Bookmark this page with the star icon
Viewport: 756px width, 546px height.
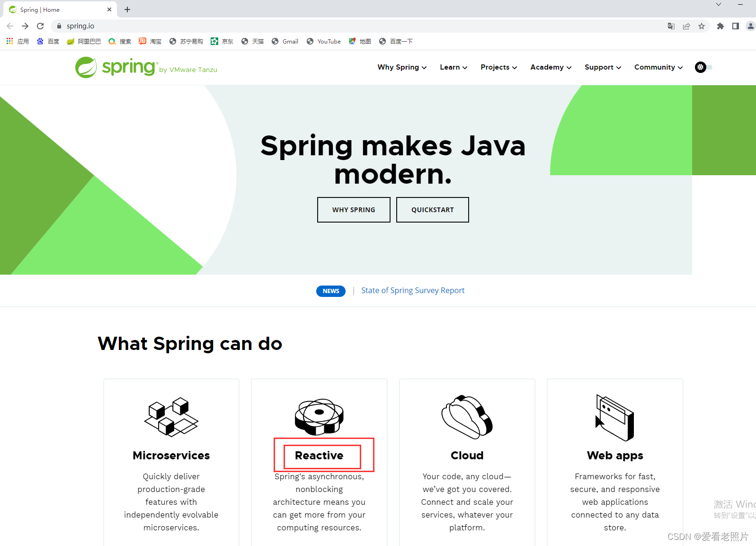702,26
